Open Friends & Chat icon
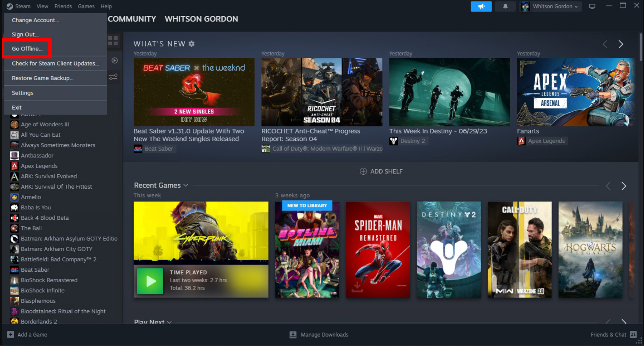The height and width of the screenshot is (346, 644). (633, 334)
